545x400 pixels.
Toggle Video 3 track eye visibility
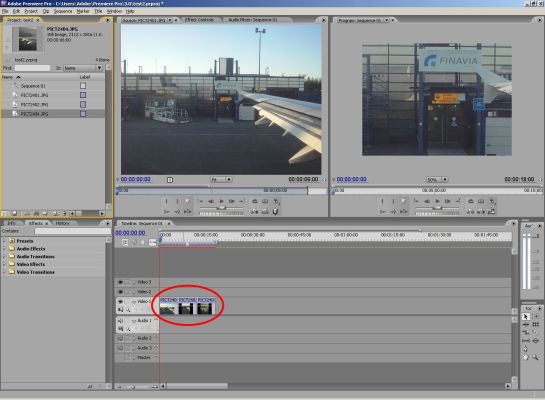120,282
